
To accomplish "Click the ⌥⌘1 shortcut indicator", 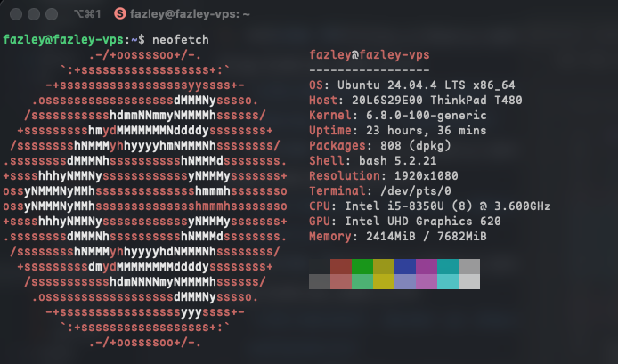I will 87,14.
